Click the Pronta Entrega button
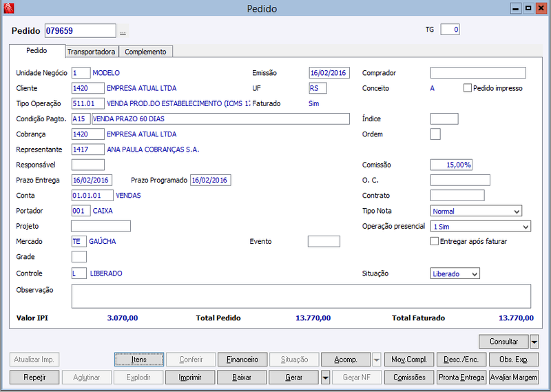This screenshot has height=392, width=551. click(461, 378)
